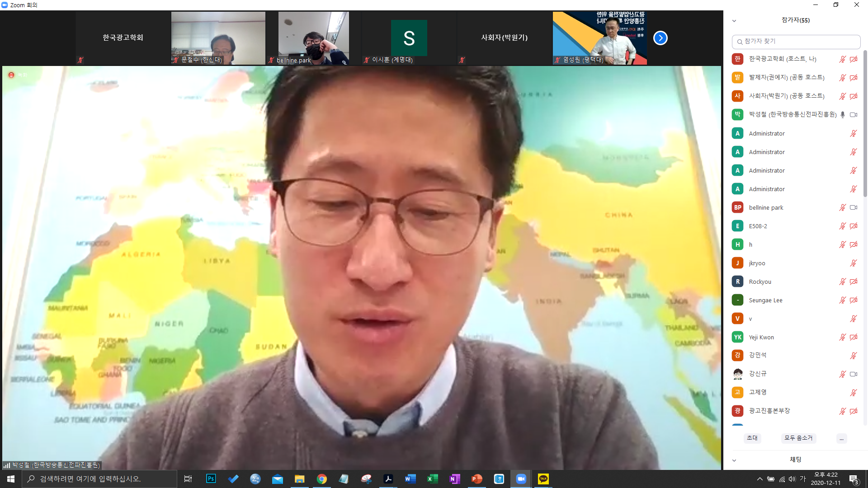The height and width of the screenshot is (488, 868).
Task: Click the Zoom taskbar icon
Action: [521, 479]
